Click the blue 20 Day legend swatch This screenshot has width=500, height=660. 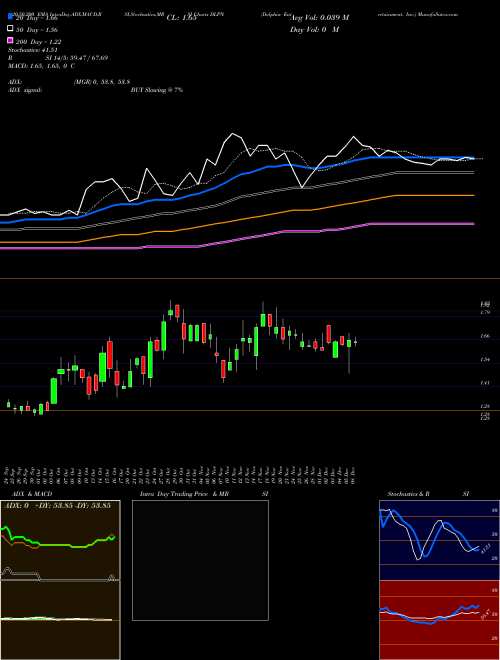(x=11, y=17)
